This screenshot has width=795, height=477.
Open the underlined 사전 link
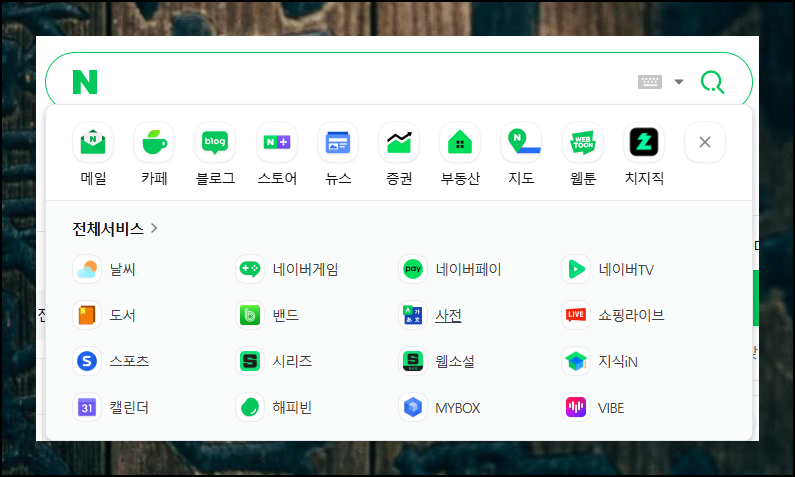click(x=448, y=316)
